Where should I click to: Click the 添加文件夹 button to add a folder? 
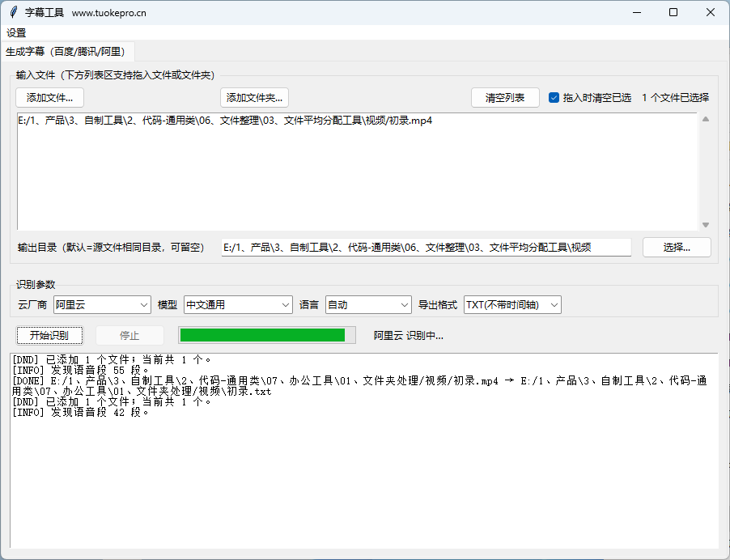pos(253,98)
